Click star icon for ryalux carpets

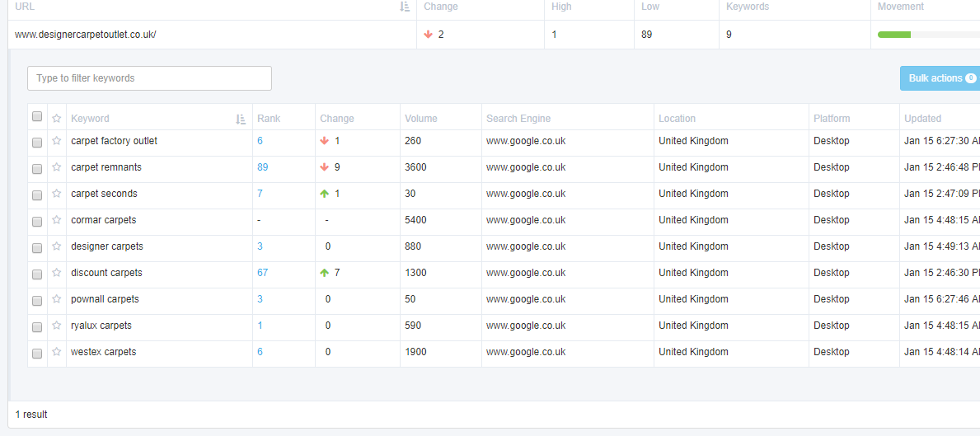point(57,326)
